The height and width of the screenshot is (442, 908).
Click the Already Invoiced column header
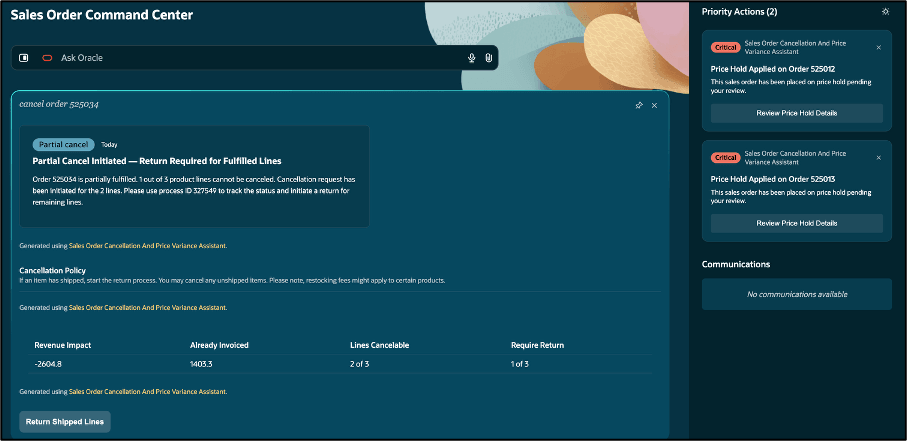pos(219,345)
